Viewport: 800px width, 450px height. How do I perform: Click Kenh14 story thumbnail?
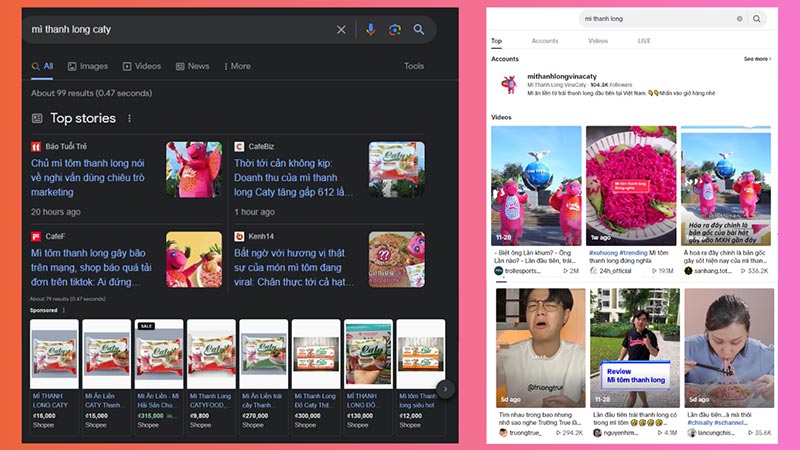point(396,260)
